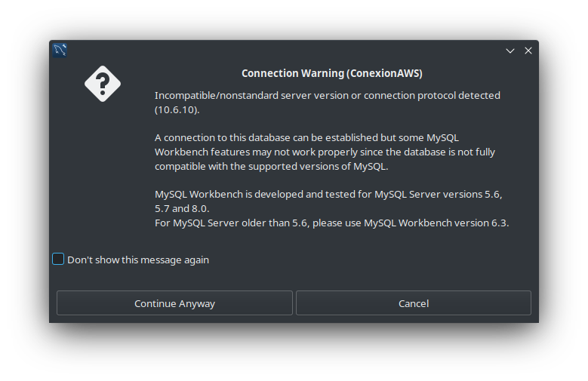Click the MySQL Workbench title bar icon
Screen dimensions: 588x381
click(60, 51)
